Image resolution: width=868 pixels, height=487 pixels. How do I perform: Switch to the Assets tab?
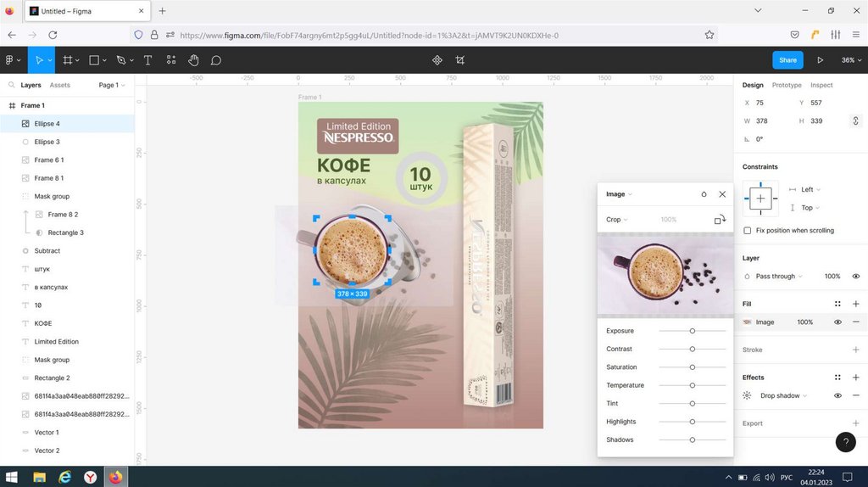[60, 85]
